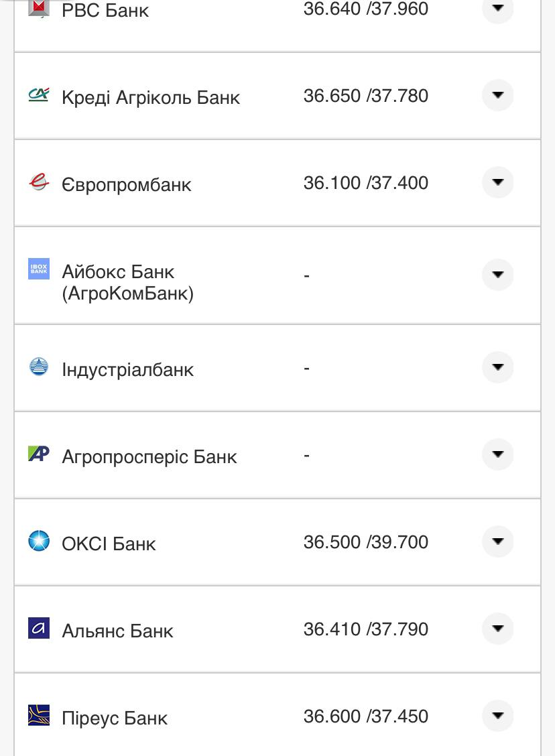This screenshot has height=756, width=555.
Task: Open the Європромбанк dropdown arrow
Action: pyautogui.click(x=497, y=182)
